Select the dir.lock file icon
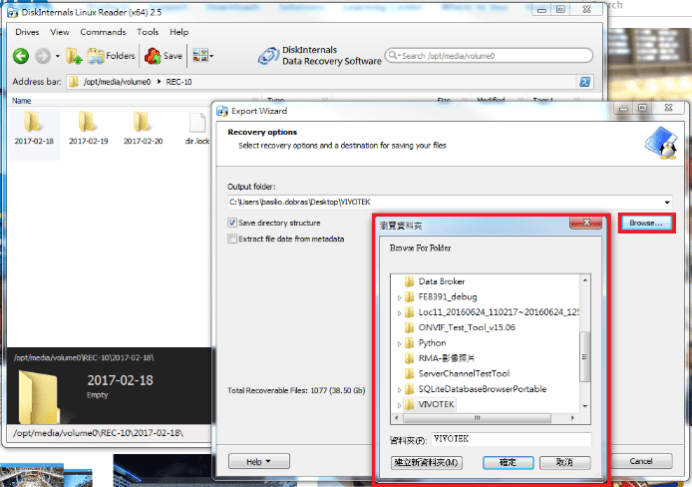 tap(198, 123)
